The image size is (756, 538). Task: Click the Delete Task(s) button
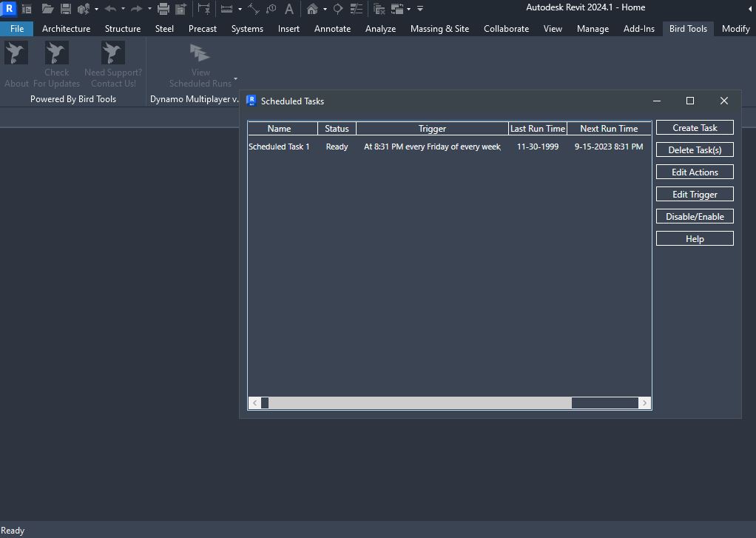click(695, 149)
